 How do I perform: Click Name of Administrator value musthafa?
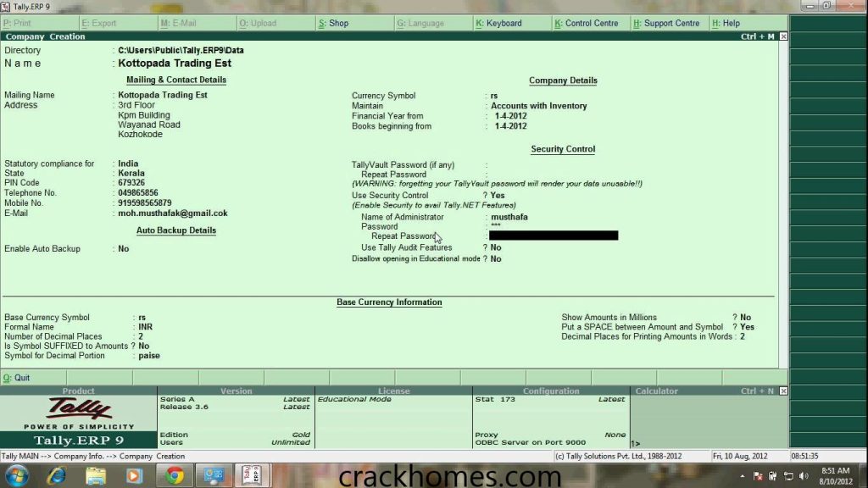[x=509, y=217]
